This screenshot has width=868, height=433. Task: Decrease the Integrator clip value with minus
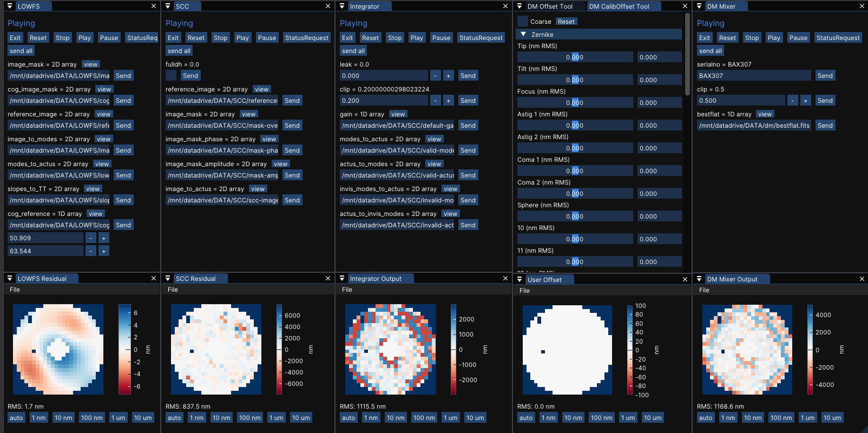coord(436,101)
